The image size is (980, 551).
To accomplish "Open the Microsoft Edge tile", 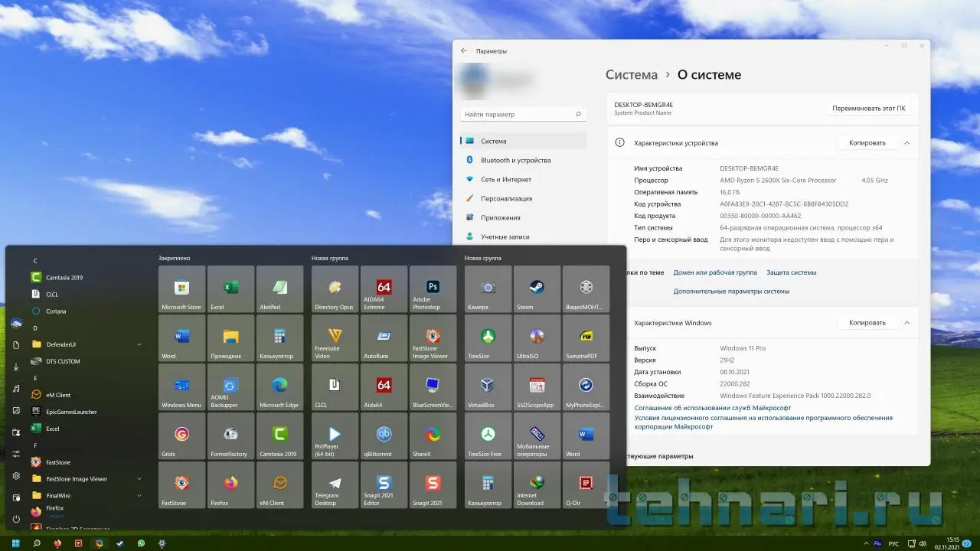I will 279,387.
